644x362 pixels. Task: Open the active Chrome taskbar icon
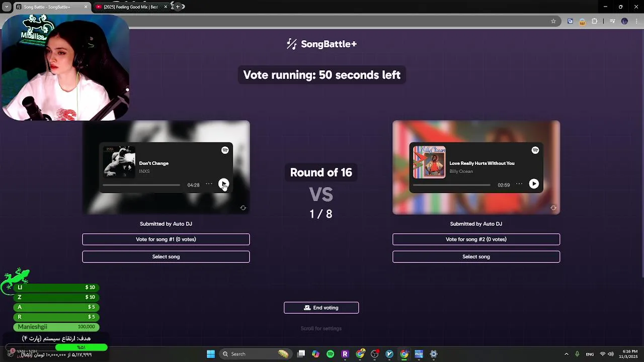404,354
